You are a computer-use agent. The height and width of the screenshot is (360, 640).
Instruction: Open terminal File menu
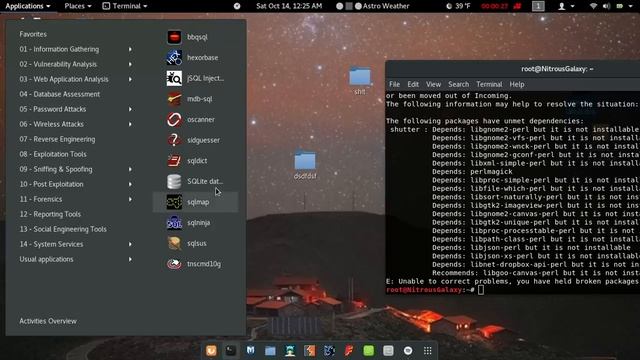click(394, 84)
